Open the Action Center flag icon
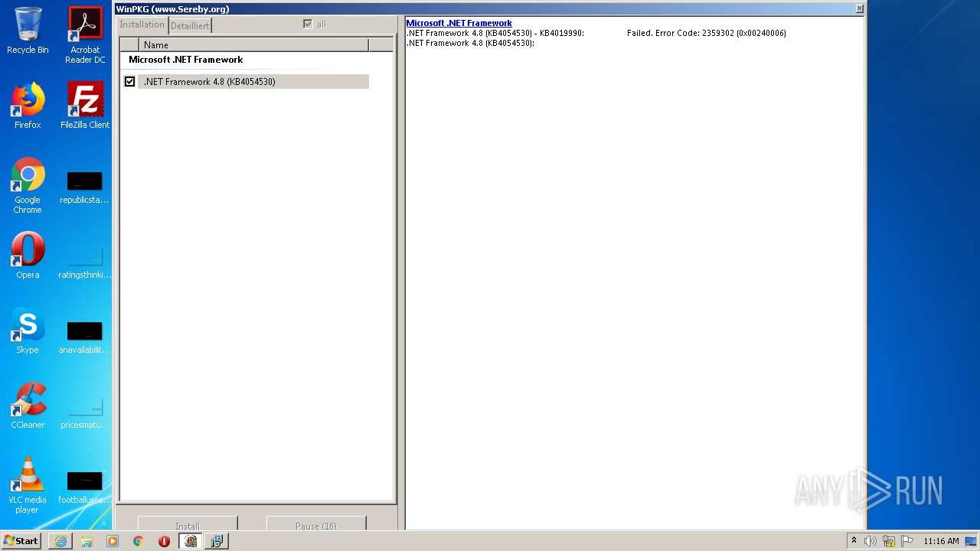Screen dimensions: 980x551 coord(907,541)
